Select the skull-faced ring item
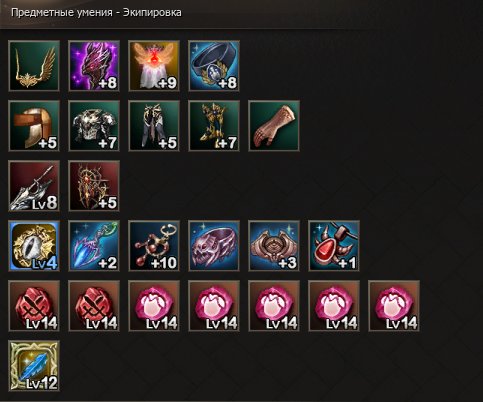 214,246
